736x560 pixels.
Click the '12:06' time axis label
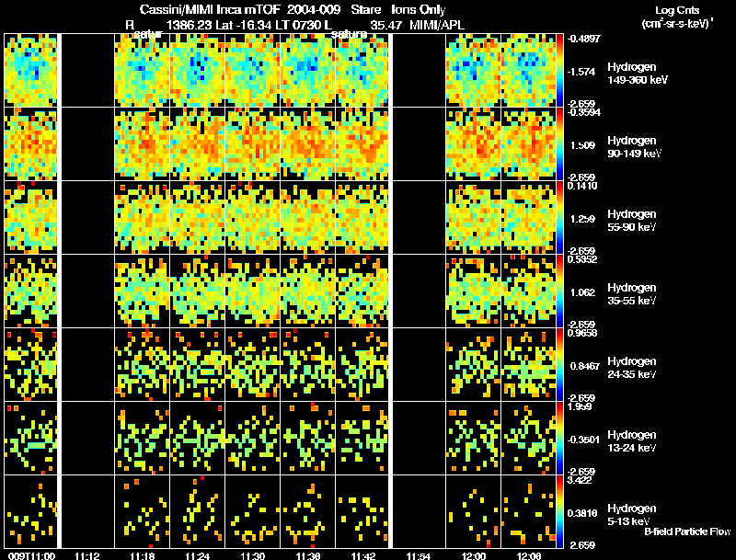(x=528, y=555)
